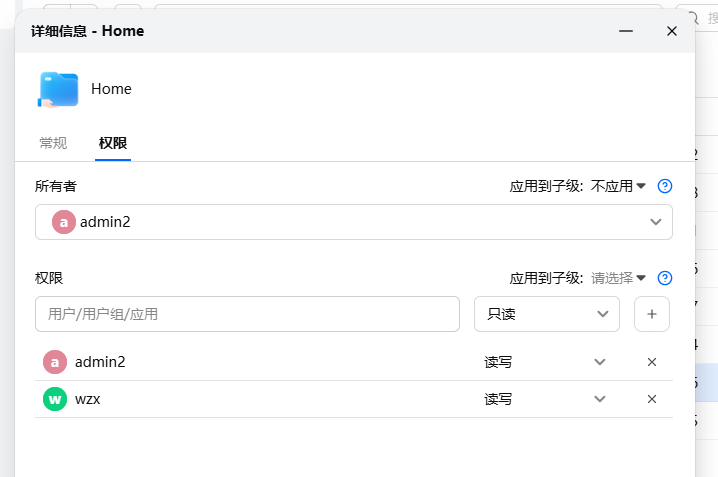Image resolution: width=718 pixels, height=477 pixels.
Task: Open help icon beside owner's 应用到子级
Action: tap(665, 186)
